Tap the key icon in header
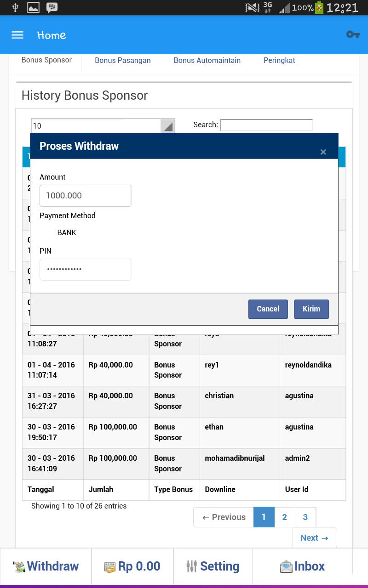The height and width of the screenshot is (588, 368). pos(353,34)
